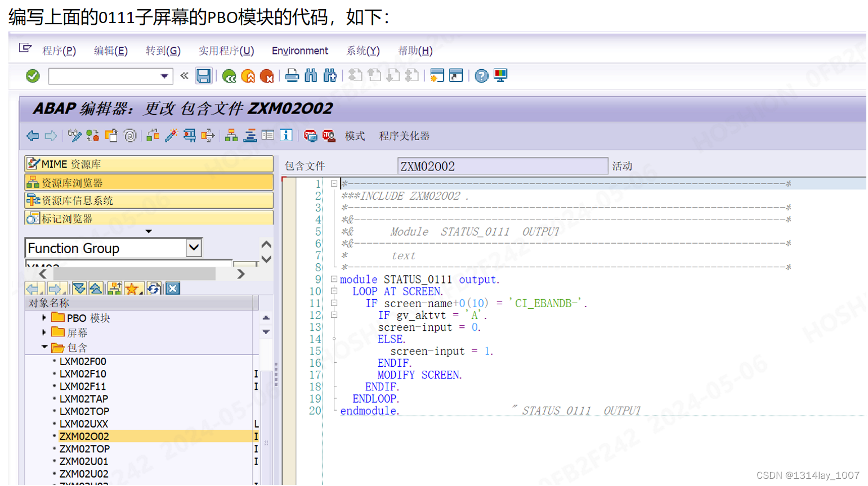Select the LXM02TOP include in the tree

(84, 411)
